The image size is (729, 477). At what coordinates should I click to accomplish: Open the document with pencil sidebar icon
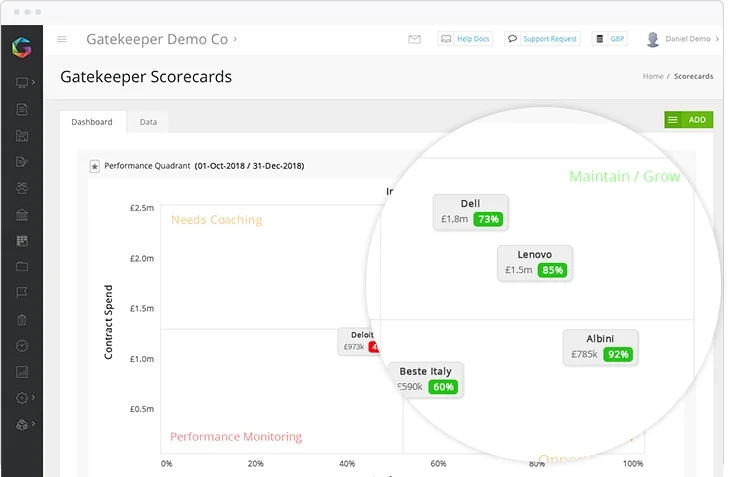(22, 162)
